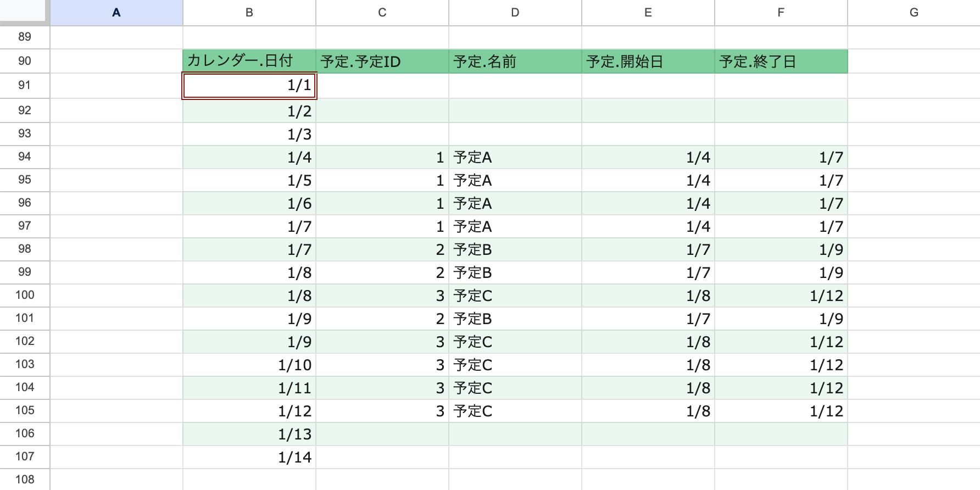The height and width of the screenshot is (490, 980).
Task: Select the 1/9 end date in row 98
Action: click(781, 249)
